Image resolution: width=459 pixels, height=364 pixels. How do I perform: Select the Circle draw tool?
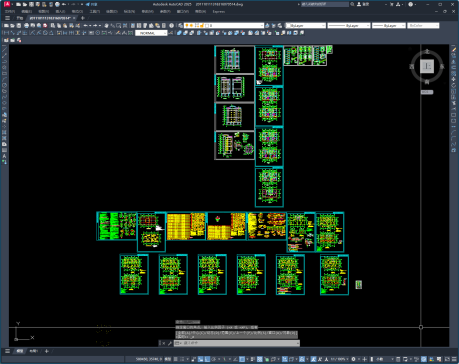[x=4, y=85]
